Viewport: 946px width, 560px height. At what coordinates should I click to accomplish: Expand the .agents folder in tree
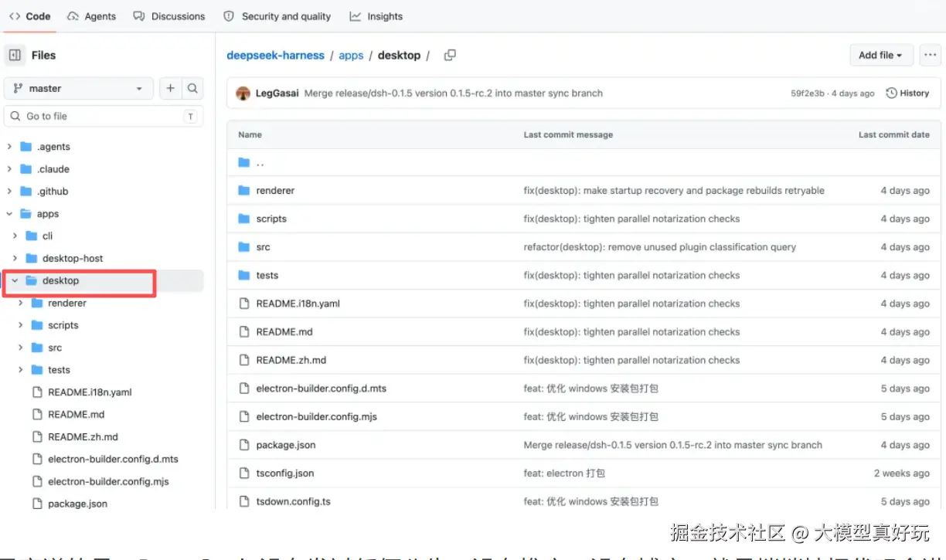pos(9,147)
